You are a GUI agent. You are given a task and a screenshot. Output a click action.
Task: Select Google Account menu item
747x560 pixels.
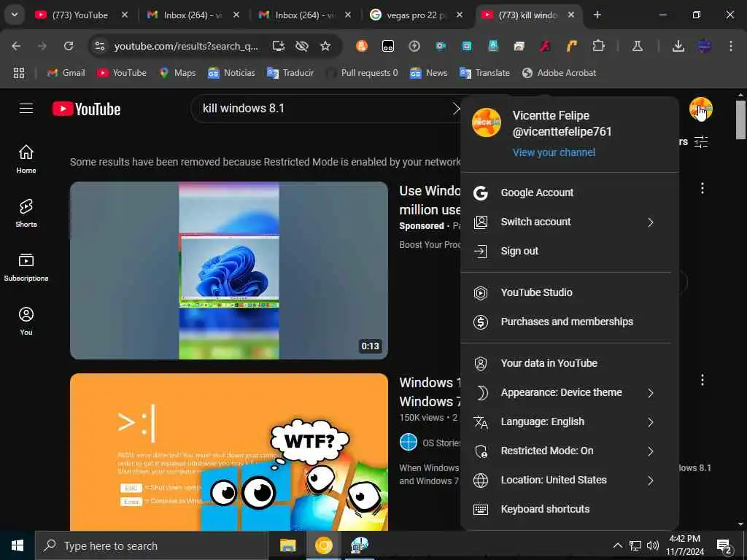(x=566, y=192)
